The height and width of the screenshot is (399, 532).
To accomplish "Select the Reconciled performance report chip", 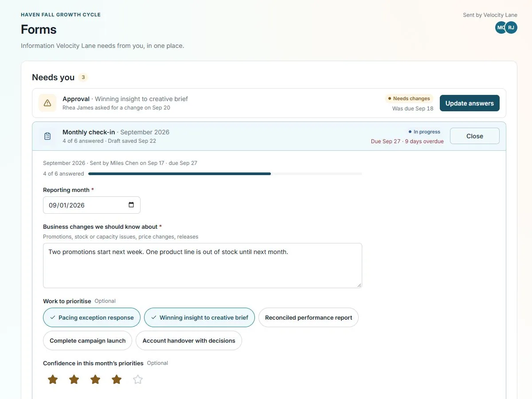I will (x=309, y=317).
